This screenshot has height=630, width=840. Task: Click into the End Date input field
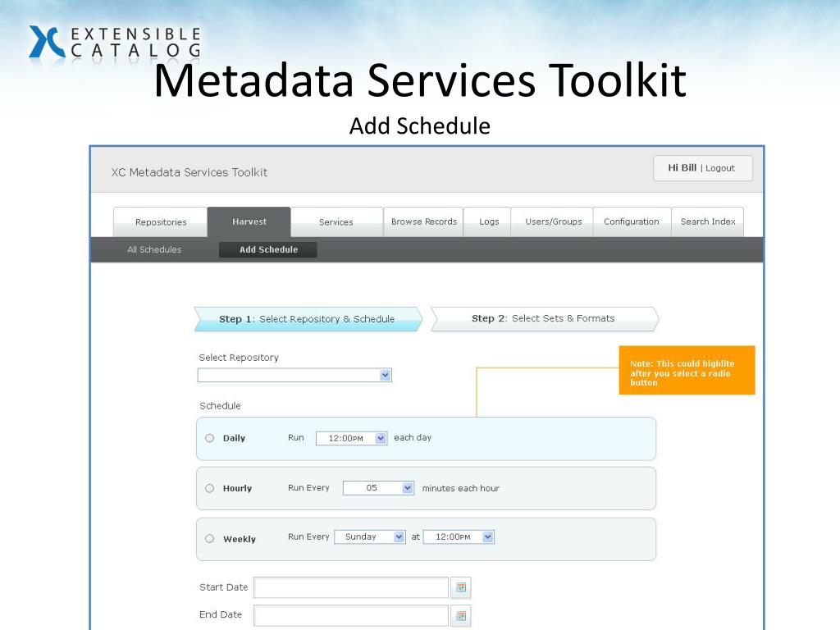[351, 616]
